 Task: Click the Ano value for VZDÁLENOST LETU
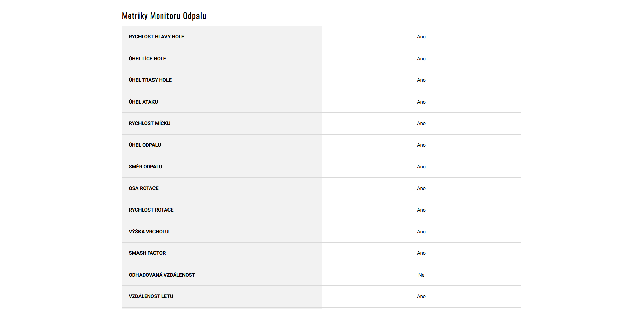[421, 296]
